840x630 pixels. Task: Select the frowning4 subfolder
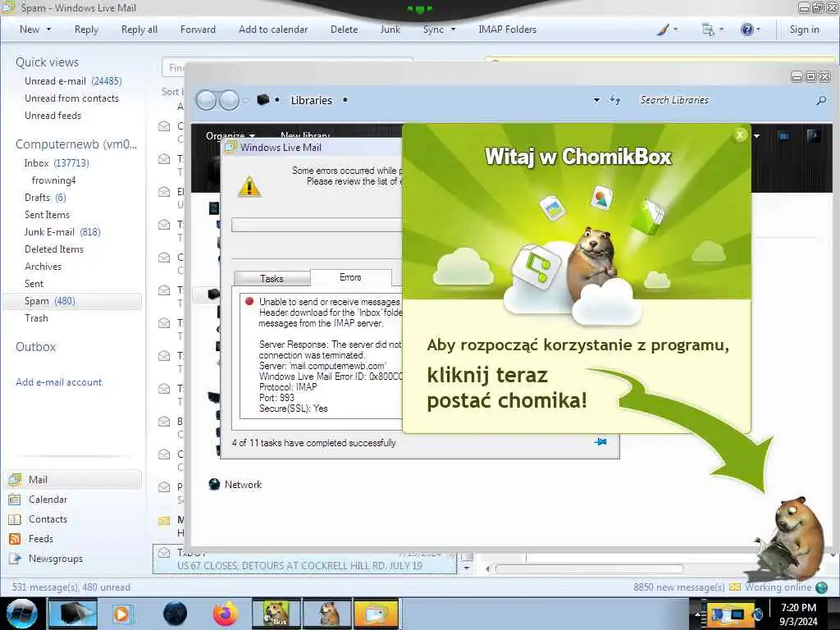(x=53, y=180)
